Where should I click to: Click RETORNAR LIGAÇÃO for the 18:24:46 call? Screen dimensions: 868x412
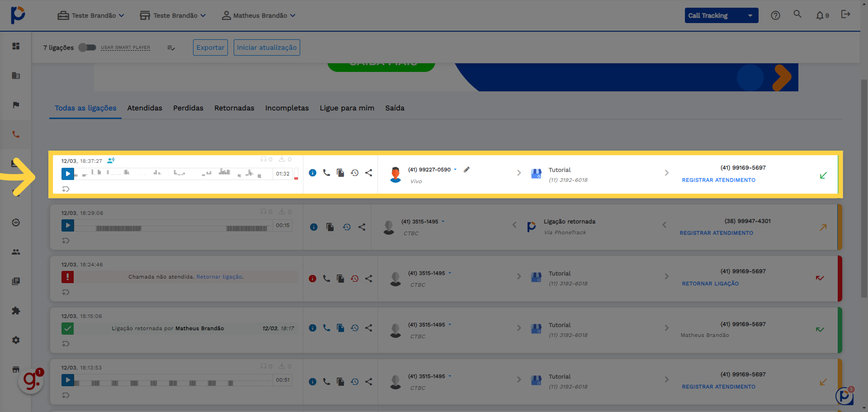pyautogui.click(x=710, y=284)
